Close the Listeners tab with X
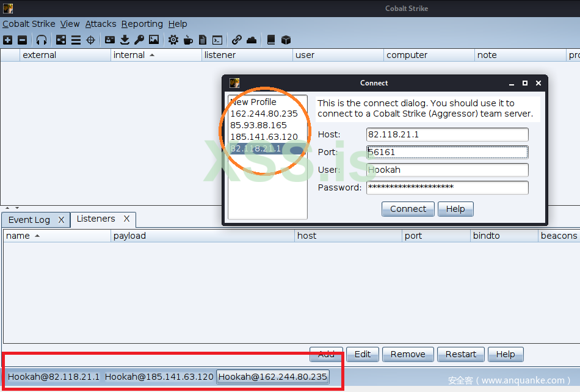 pos(127,219)
